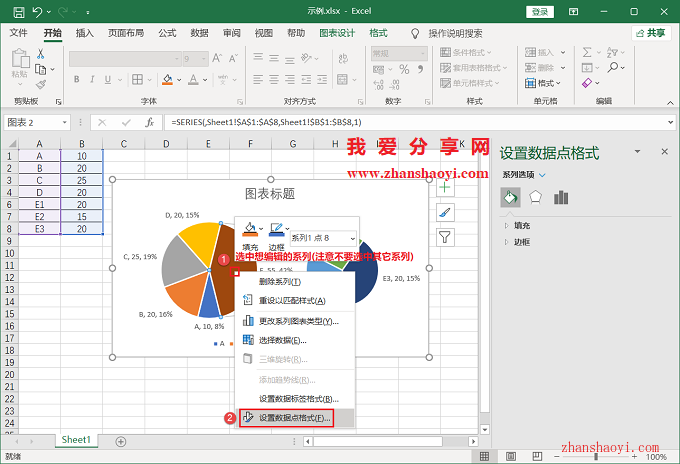Open the 文件 menu tab
Screen dimensions: 680x464
pyautogui.click(x=18, y=33)
